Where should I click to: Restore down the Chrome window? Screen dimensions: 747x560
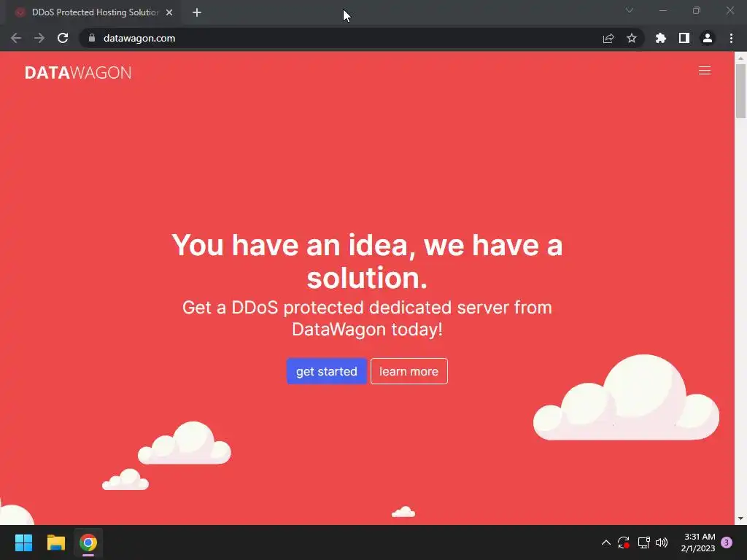[x=697, y=10]
